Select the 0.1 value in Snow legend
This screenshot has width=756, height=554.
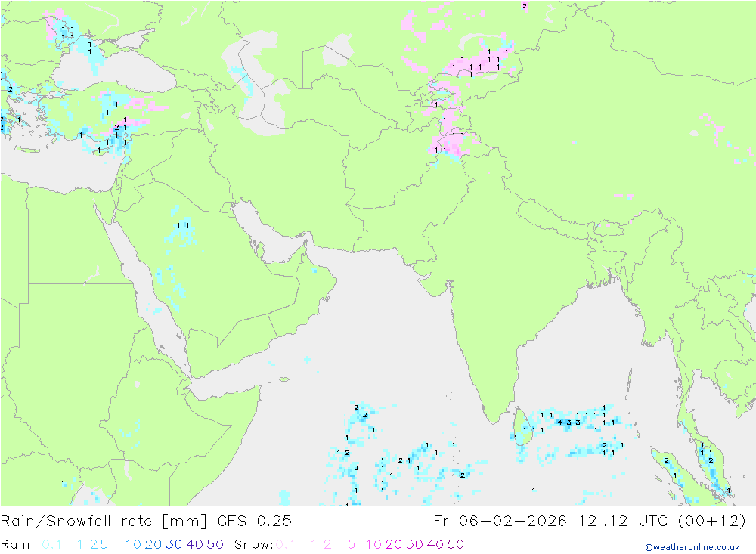tap(286, 544)
